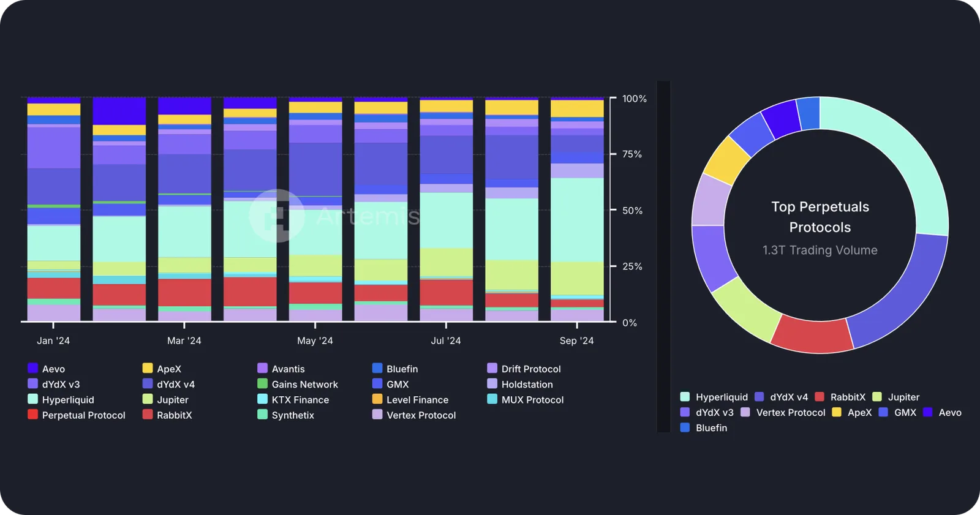Click the 75% y-axis label
The image size is (980, 515).
pos(632,154)
